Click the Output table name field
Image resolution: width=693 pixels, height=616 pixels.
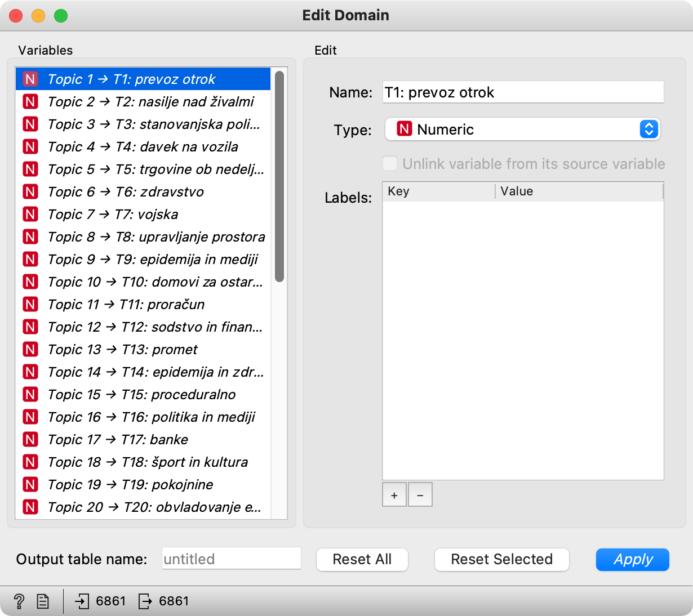(x=231, y=559)
